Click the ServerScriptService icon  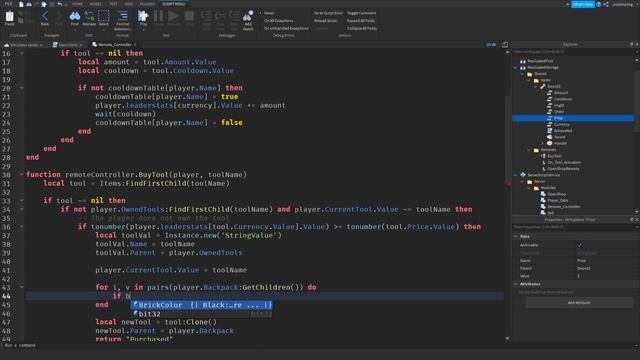523,175
